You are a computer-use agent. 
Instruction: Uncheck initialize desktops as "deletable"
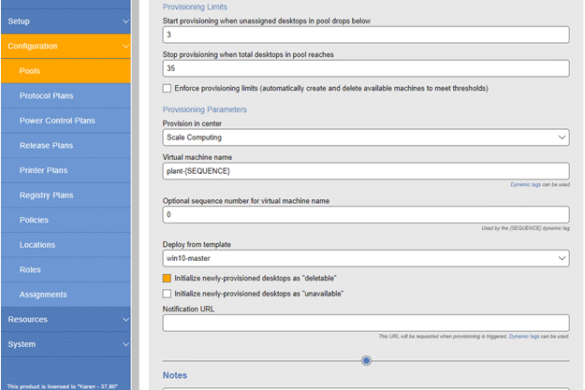[167, 278]
